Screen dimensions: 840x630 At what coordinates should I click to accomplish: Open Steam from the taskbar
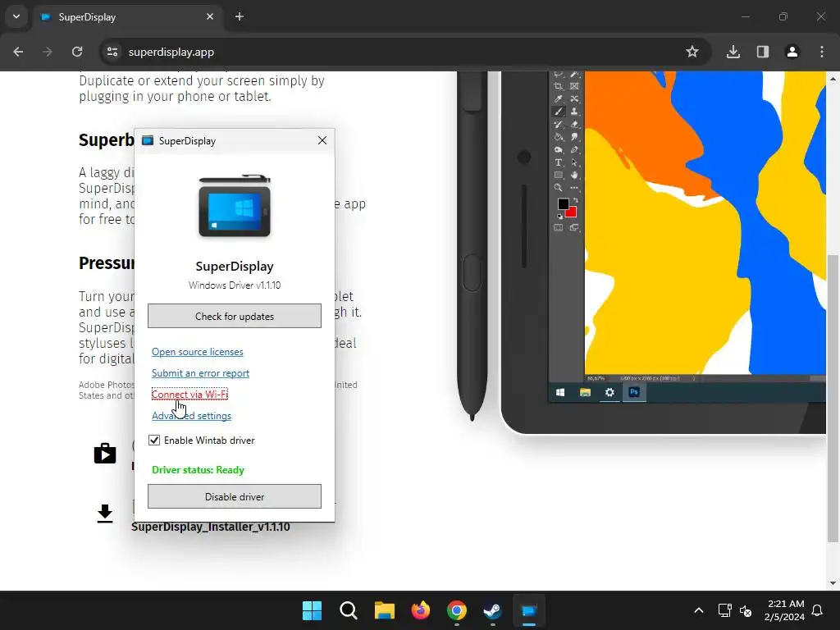tap(492, 610)
